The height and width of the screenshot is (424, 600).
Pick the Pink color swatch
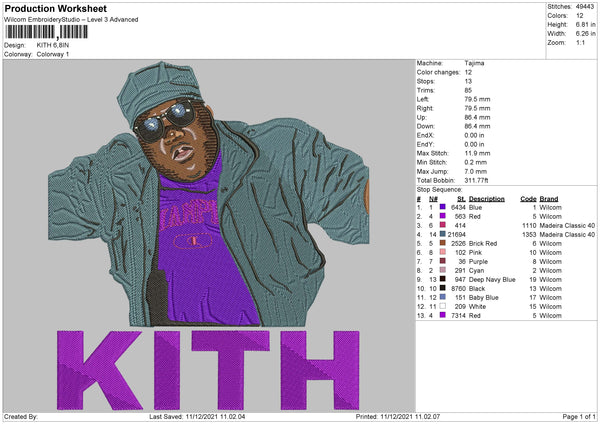click(x=442, y=252)
